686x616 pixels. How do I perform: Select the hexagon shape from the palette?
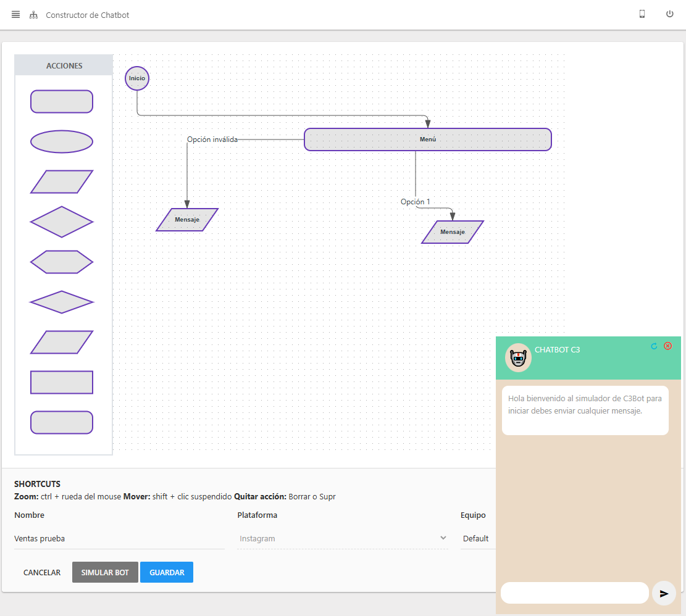click(62, 262)
